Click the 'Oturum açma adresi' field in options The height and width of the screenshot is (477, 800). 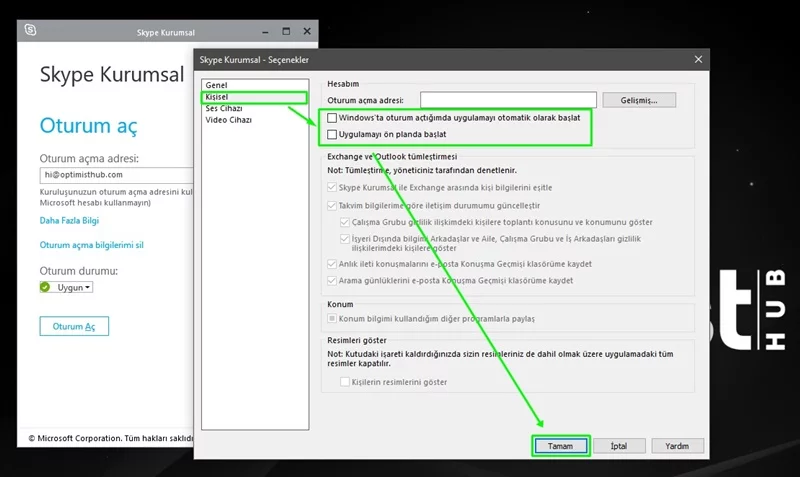[508, 100]
